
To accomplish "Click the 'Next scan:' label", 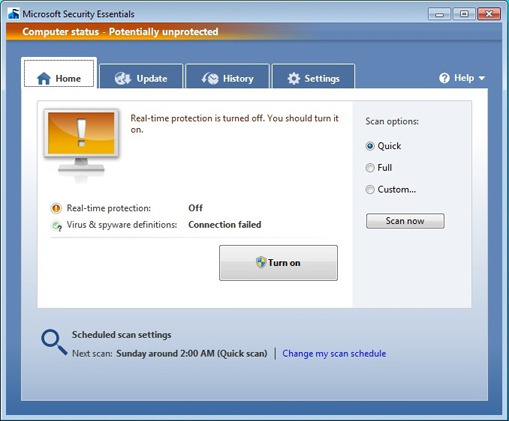I will pos(92,353).
